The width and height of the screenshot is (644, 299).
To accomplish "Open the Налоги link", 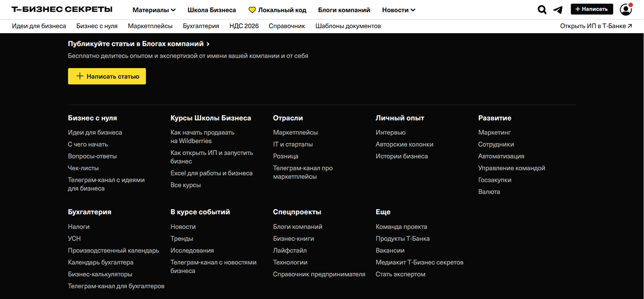I will click(79, 227).
